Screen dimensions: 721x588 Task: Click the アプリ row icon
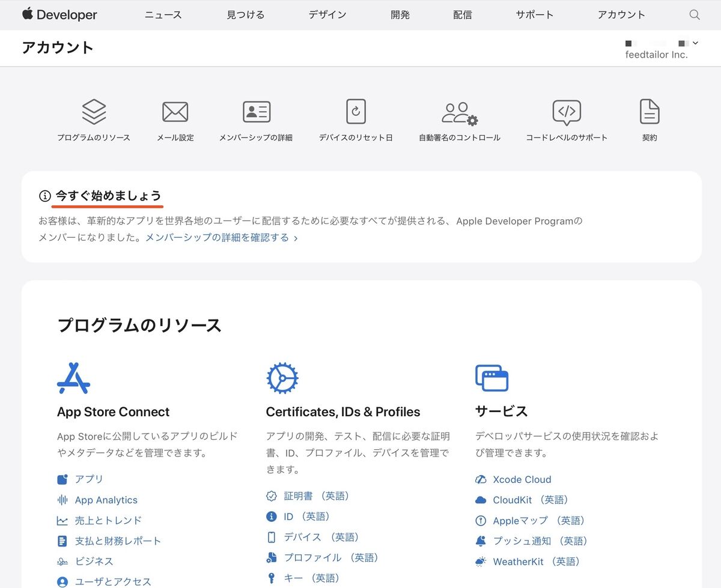tap(62, 479)
